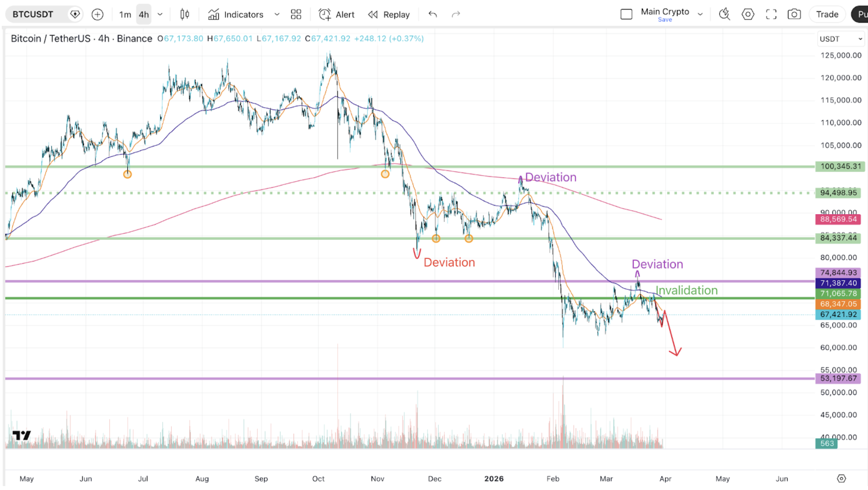Start bar Replay mode

(x=389, y=14)
